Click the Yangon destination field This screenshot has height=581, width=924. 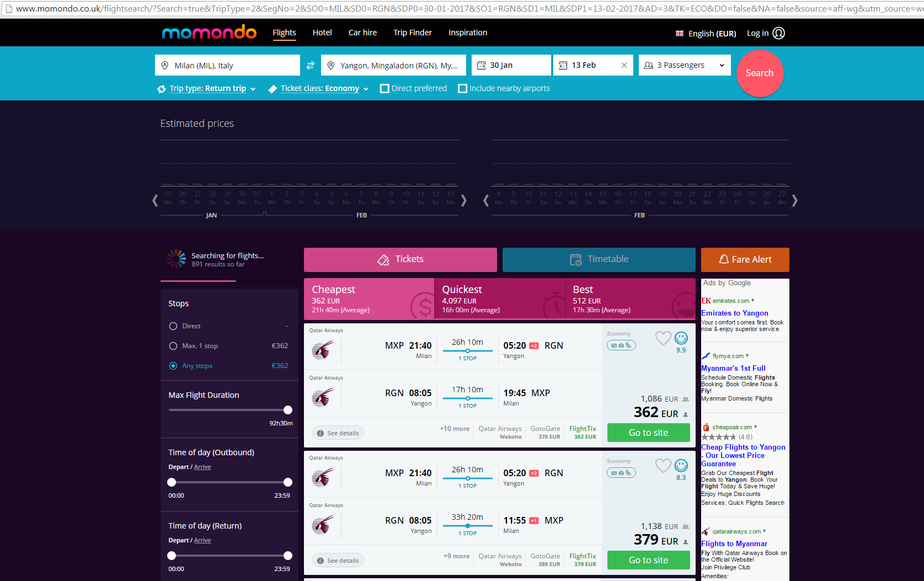pyautogui.click(x=393, y=65)
